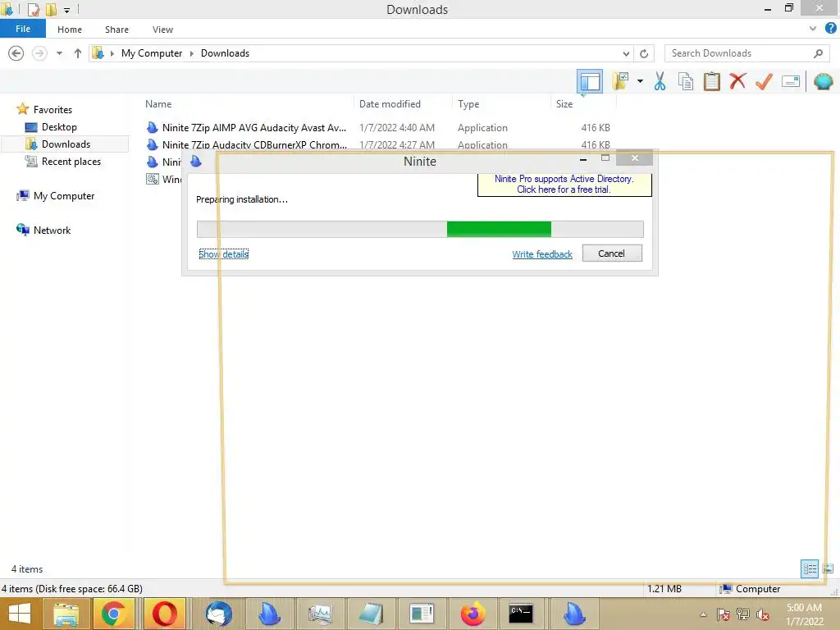Open the Home ribbon tab

point(70,30)
